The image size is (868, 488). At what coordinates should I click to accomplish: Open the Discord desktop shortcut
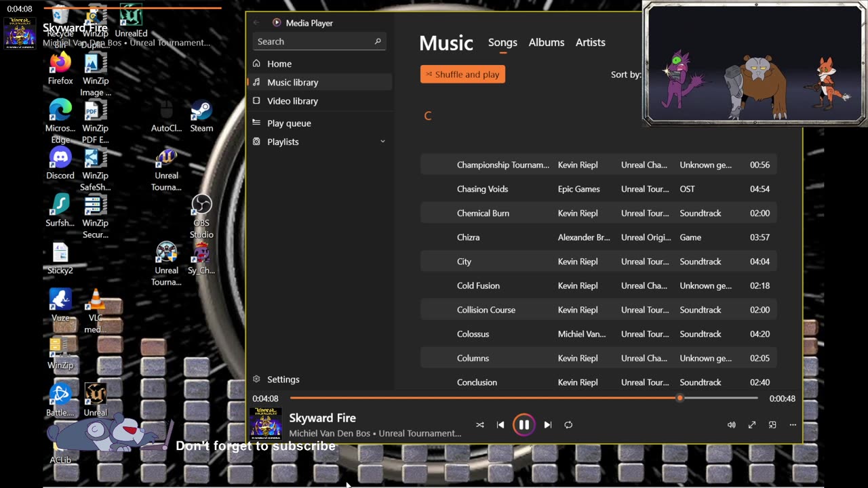point(60,163)
